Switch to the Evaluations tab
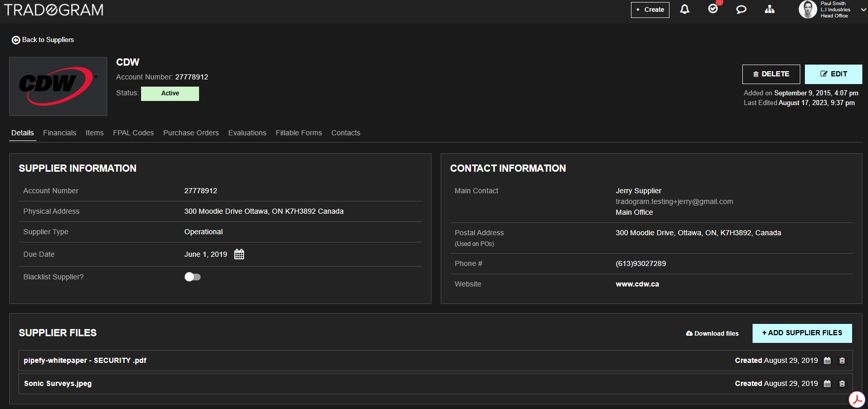Image resolution: width=868 pixels, height=409 pixels. 247,133
